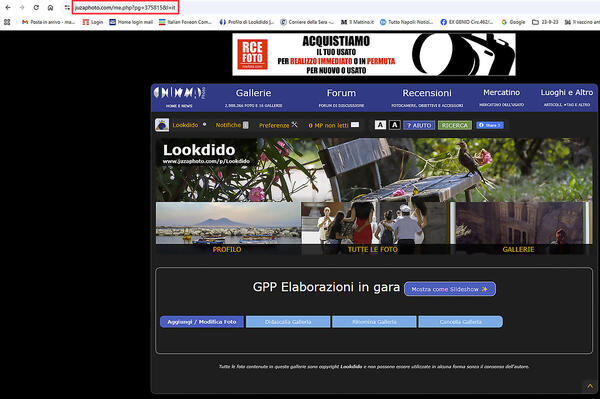This screenshot has width=600, height=399.
Task: Open the 'Corriere della Sera' bookmark
Action: point(307,22)
